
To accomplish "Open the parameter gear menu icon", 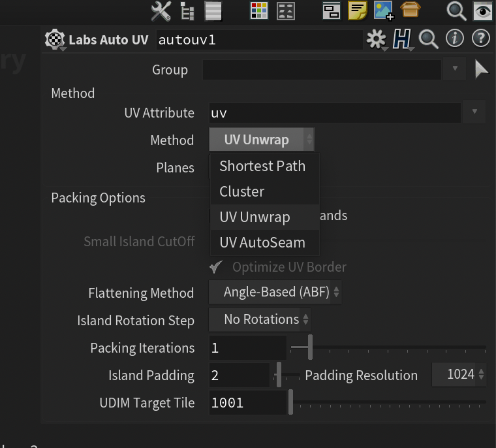I will [376, 39].
